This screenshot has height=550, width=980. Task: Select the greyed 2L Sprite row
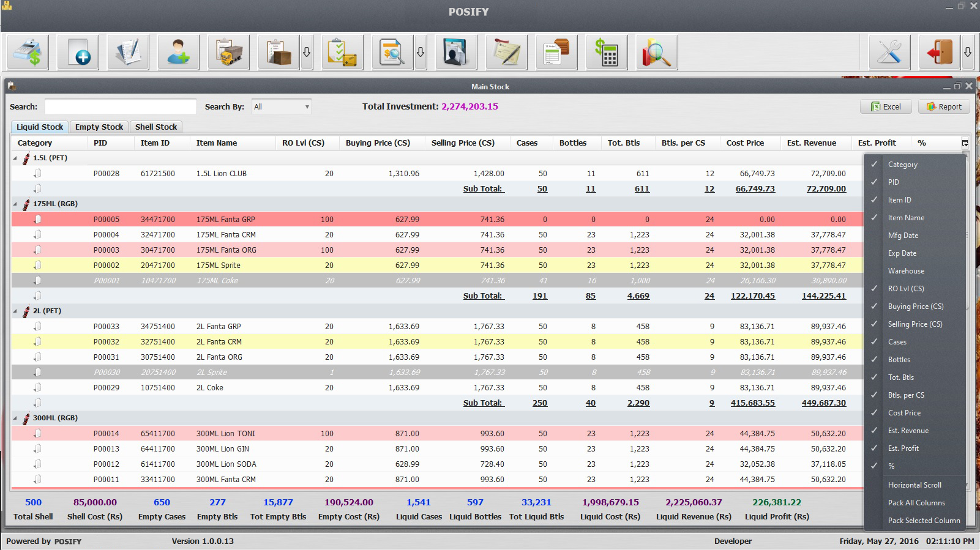437,373
